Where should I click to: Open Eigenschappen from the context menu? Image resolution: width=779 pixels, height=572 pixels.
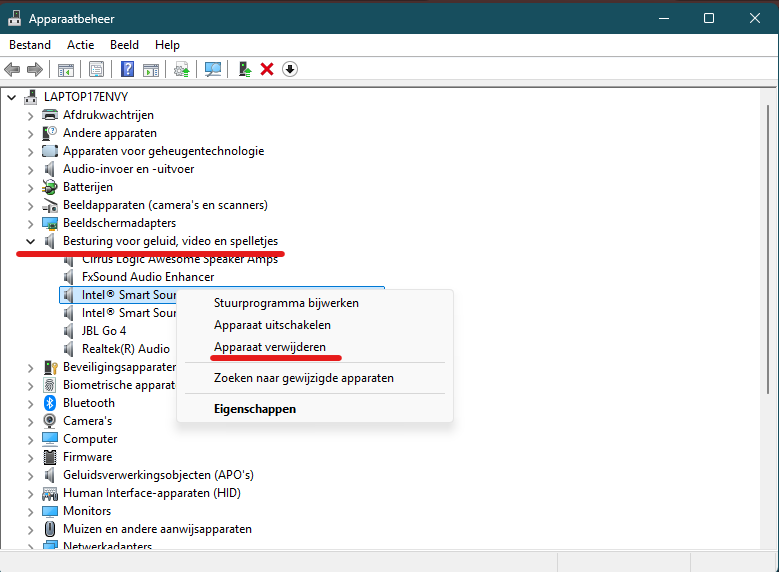coord(255,409)
